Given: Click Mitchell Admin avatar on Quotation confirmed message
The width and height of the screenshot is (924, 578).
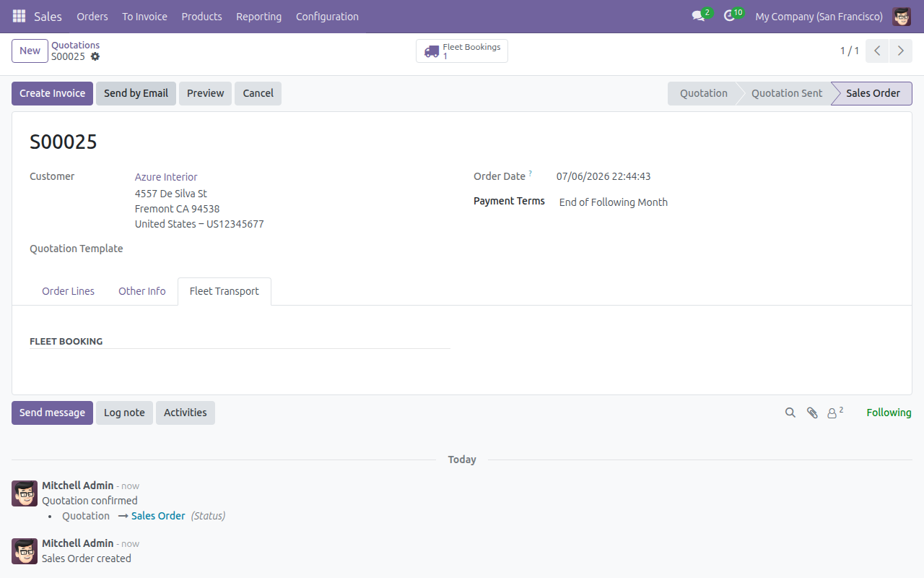Looking at the screenshot, I should pos(25,493).
